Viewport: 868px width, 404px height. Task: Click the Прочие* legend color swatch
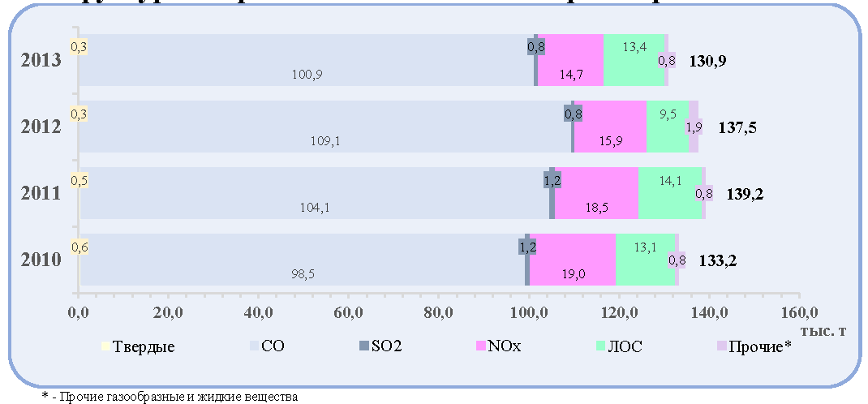[x=721, y=346]
